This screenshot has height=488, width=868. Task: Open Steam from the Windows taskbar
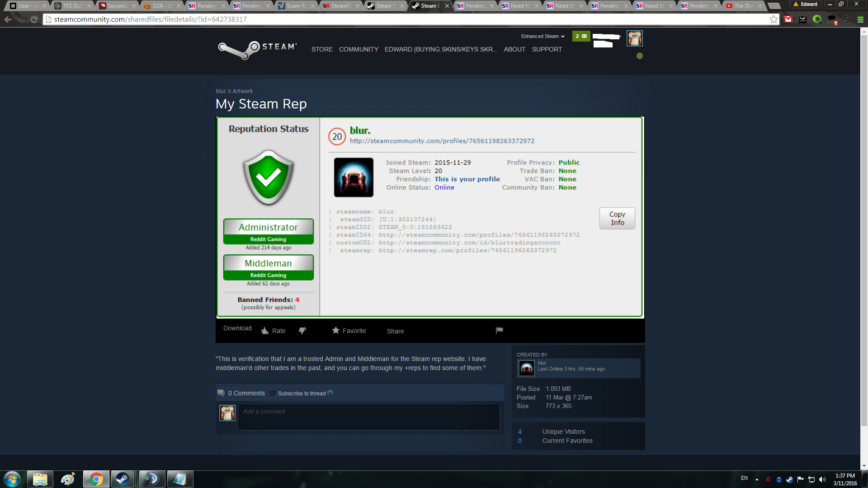coord(122,479)
